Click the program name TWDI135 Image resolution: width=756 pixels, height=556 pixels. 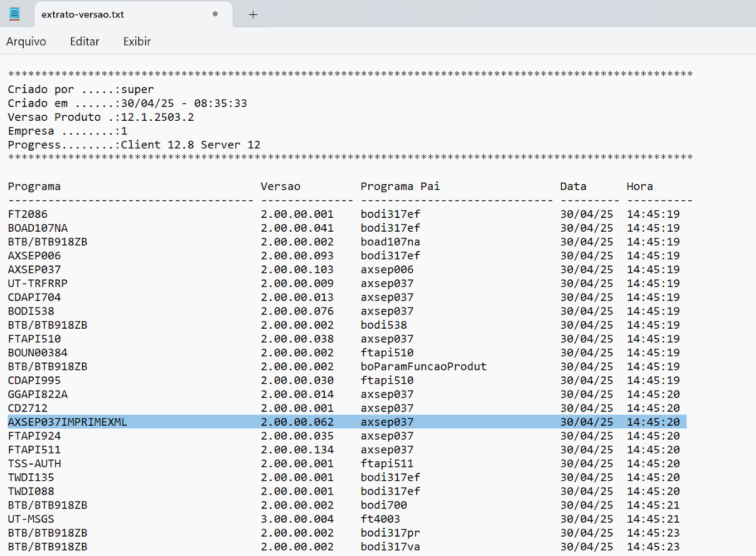tap(31, 477)
